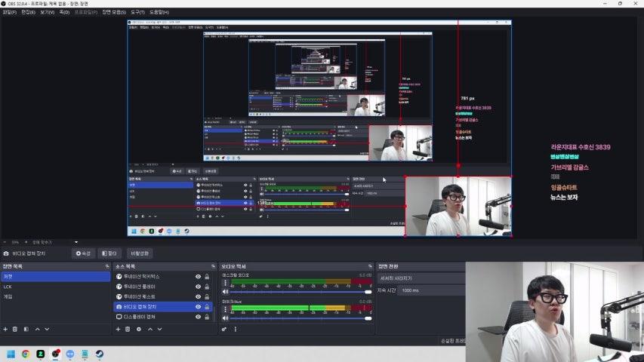Viewport: 644px width, 362px height.
Task: Add a new scene with the plus icon
Action: click(5, 329)
